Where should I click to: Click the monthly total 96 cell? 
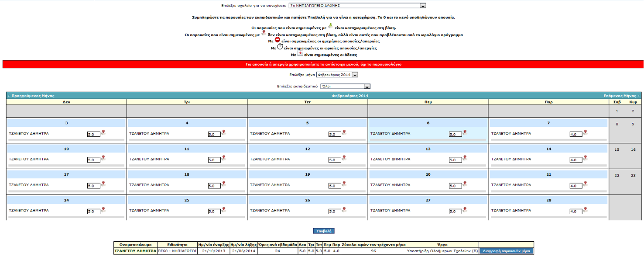click(x=373, y=251)
